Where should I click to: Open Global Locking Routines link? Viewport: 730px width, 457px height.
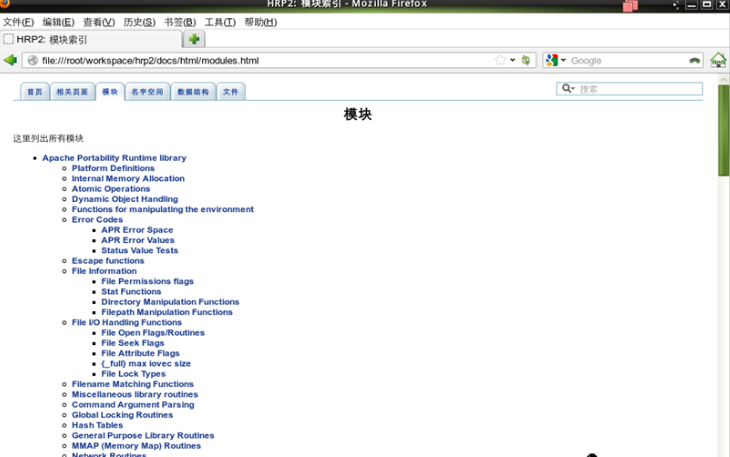click(122, 415)
